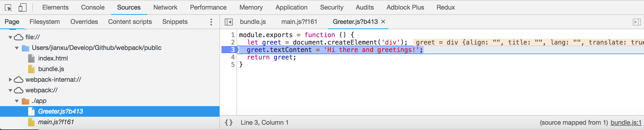644x130 pixels.
Task: Expand the webpack-internal:// node
Action: 10,80
